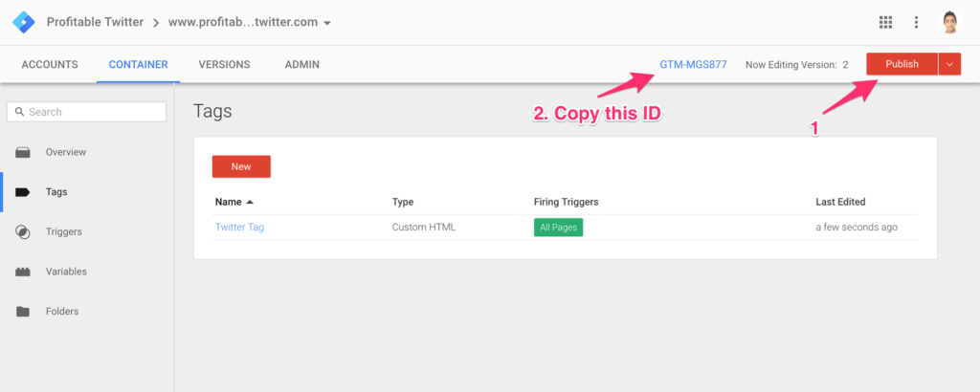The height and width of the screenshot is (392, 980).
Task: Focus the Search input field
Action: 86,112
